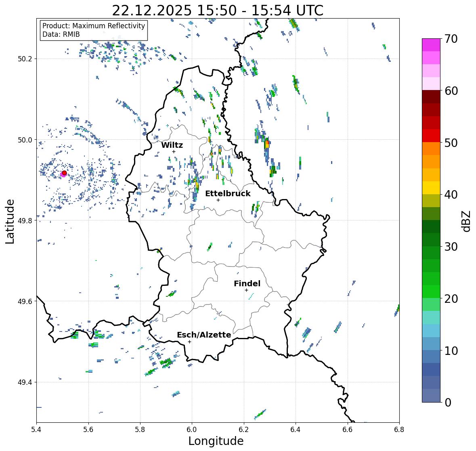Click colorbar tick label 60
This screenshot has height=451, width=476.
click(451, 91)
